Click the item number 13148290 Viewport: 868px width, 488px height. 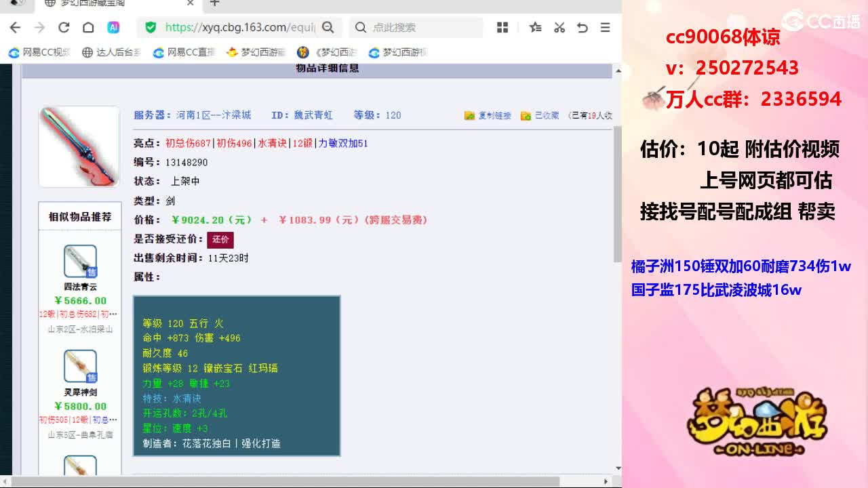pyautogui.click(x=186, y=163)
